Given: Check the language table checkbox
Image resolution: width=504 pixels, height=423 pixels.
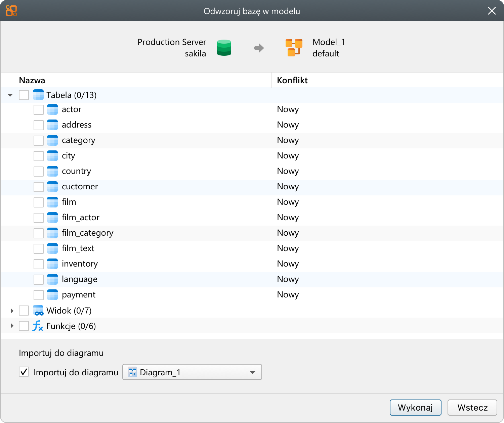Looking at the screenshot, I should pos(39,280).
